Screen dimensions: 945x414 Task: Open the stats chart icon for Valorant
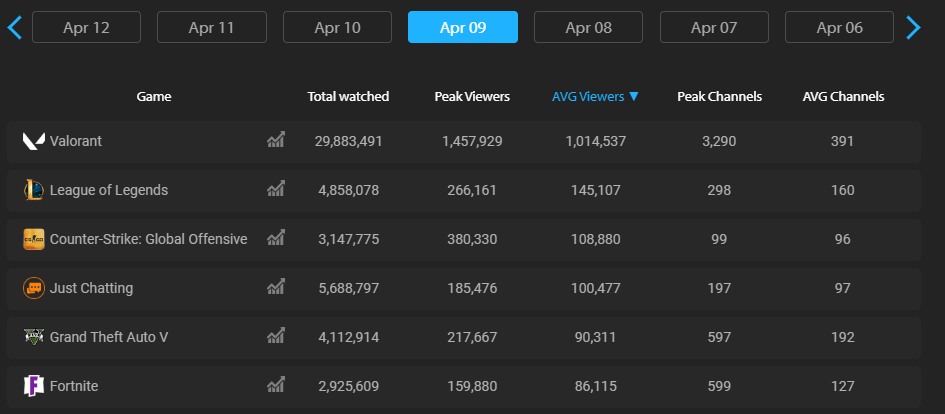click(x=276, y=140)
